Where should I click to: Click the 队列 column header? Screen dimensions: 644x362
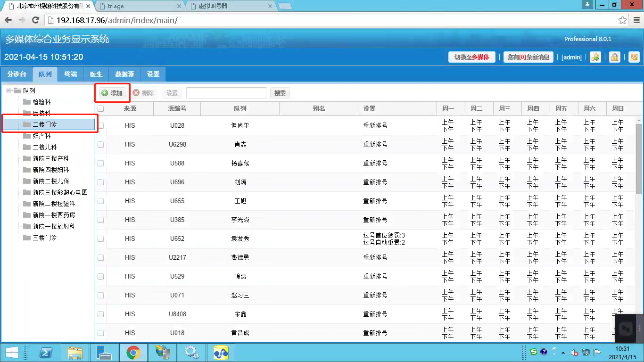coord(240,108)
